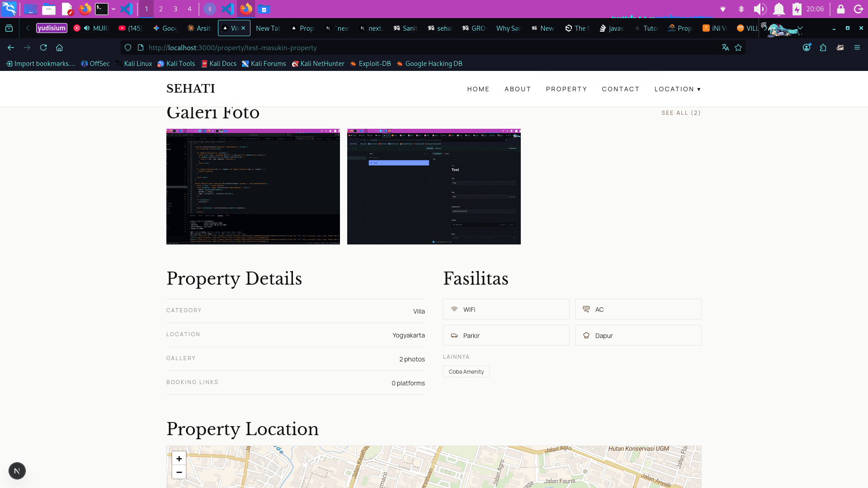
Task: Switch to workspace 4
Action: [x=189, y=9]
